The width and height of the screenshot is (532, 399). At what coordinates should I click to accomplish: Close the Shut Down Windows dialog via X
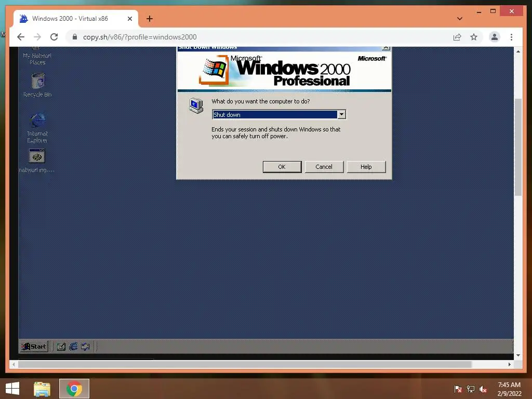(386, 48)
